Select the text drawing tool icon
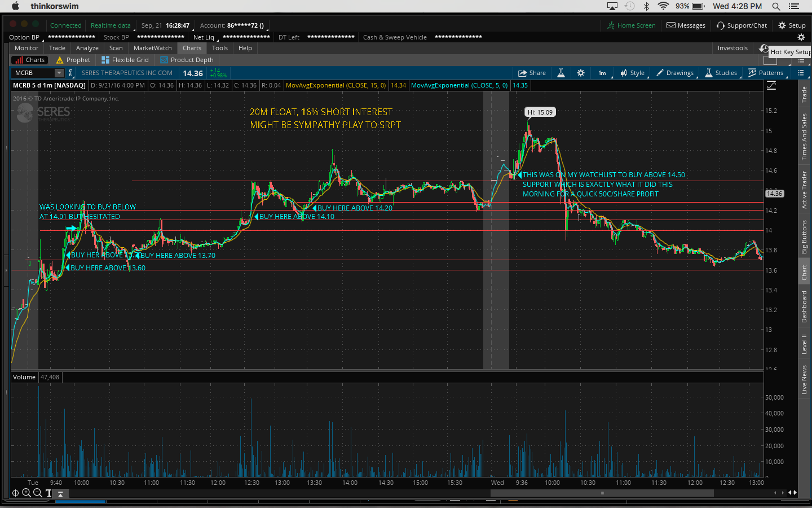The height and width of the screenshot is (508, 812). [48, 493]
